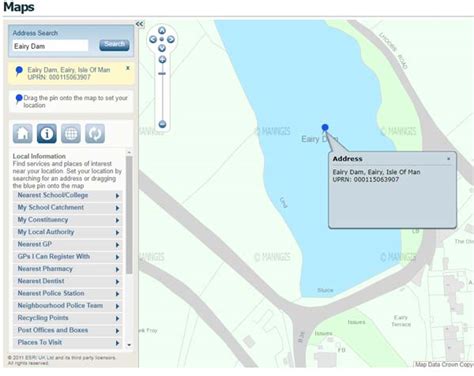Screen dimensions: 474x376
Task: Zoom out with the minus button
Action: pyautogui.click(x=162, y=124)
